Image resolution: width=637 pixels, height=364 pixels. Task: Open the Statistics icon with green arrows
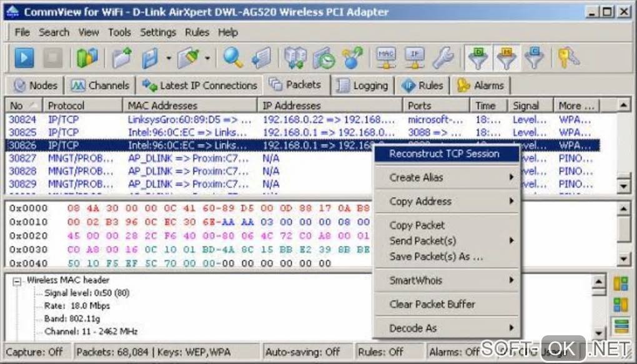coord(295,57)
